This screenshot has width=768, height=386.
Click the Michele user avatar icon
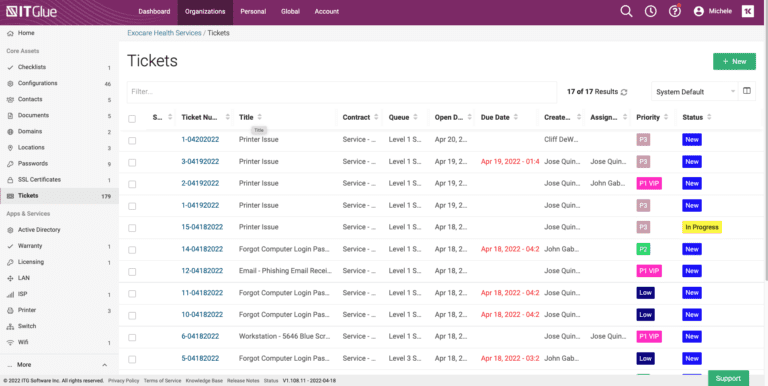click(x=699, y=11)
